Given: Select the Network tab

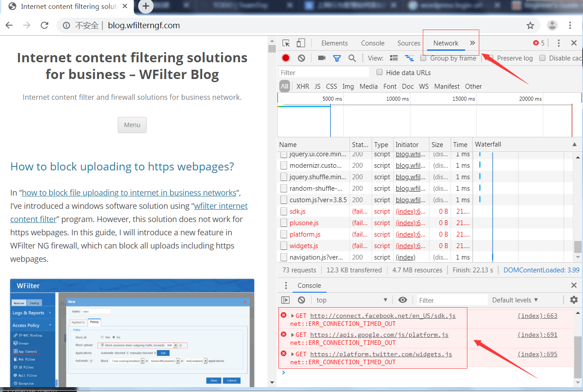Looking at the screenshot, I should coord(446,43).
